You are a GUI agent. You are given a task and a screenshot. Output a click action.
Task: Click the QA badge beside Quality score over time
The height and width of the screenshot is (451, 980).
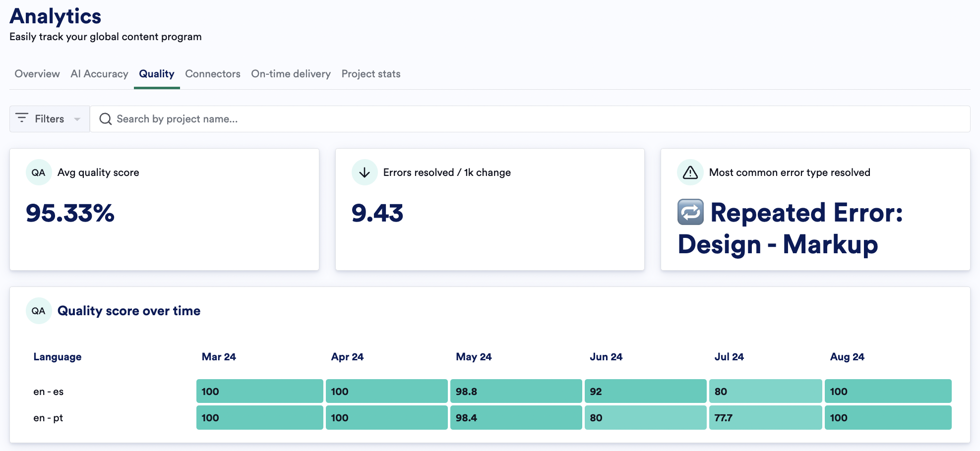[x=39, y=311]
